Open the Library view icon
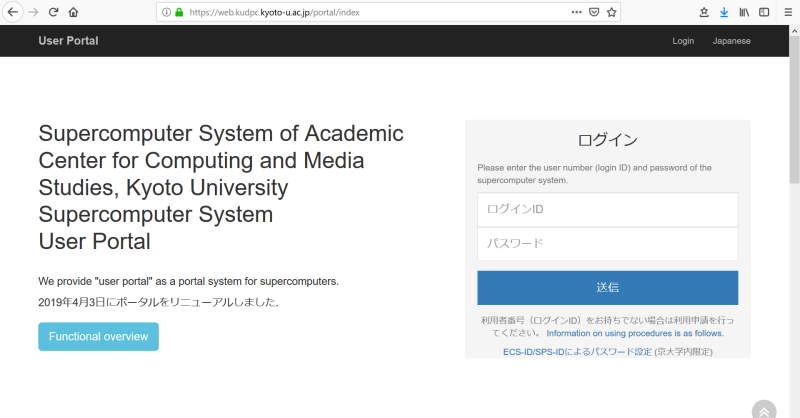Viewport: 800px width, 418px height. (744, 12)
